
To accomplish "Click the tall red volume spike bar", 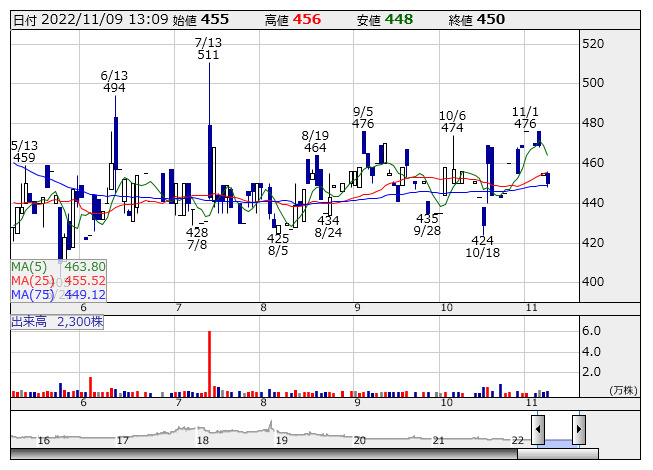I will click(x=209, y=362).
